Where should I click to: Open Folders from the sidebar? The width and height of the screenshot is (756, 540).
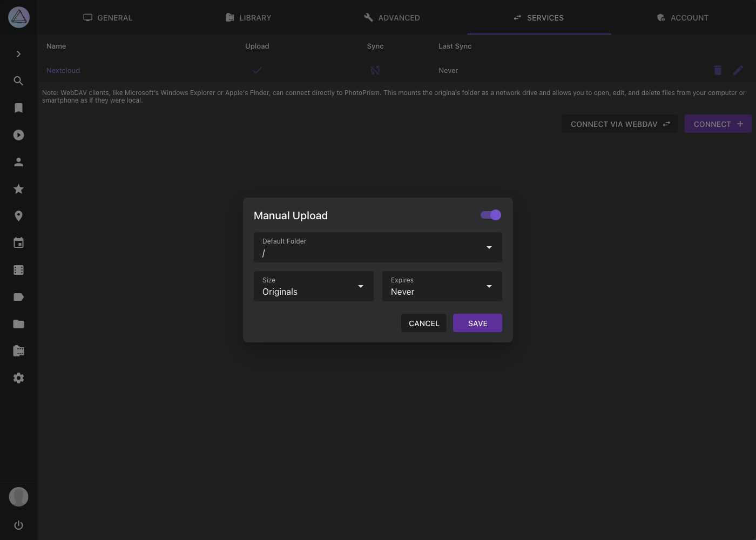click(x=18, y=323)
